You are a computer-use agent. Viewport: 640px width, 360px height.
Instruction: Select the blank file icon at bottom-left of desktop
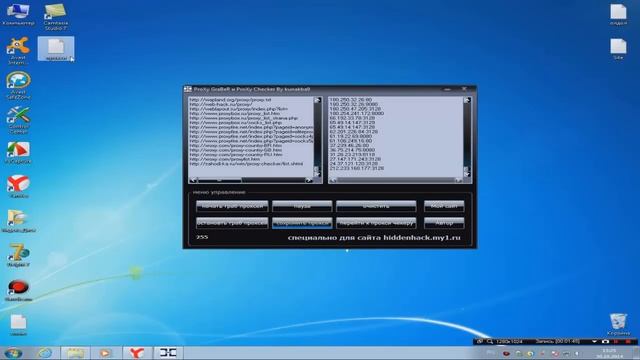click(x=18, y=325)
